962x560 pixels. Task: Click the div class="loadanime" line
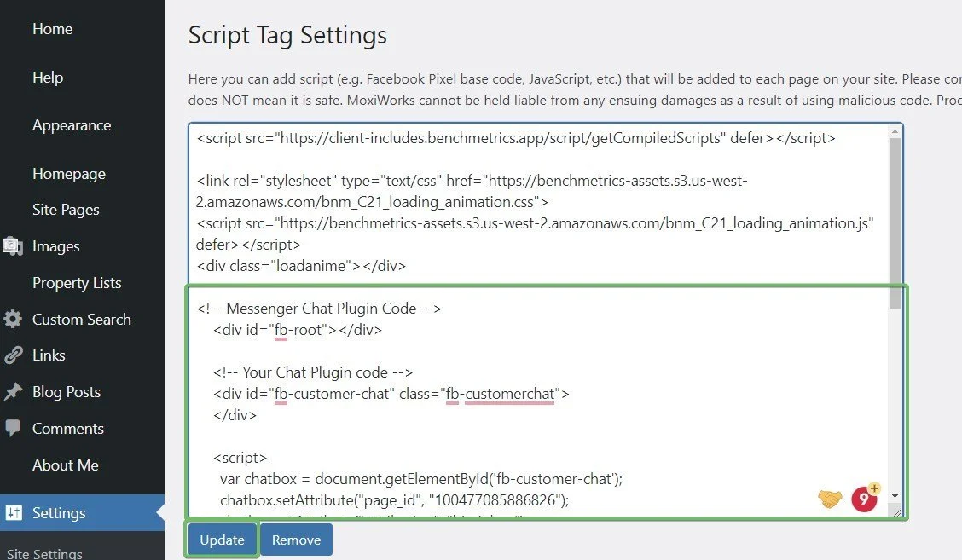301,266
